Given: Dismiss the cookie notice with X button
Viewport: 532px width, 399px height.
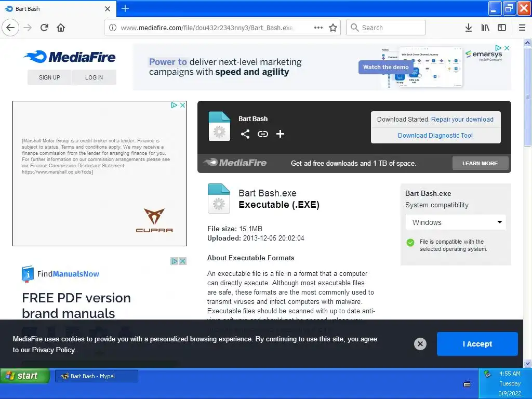Looking at the screenshot, I should point(420,344).
